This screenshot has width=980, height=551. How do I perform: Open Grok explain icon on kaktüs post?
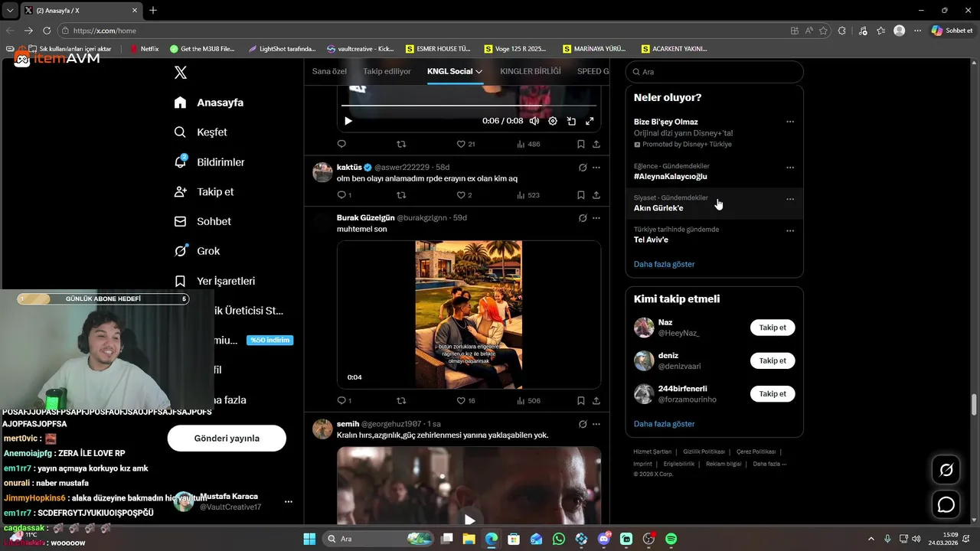pos(583,168)
